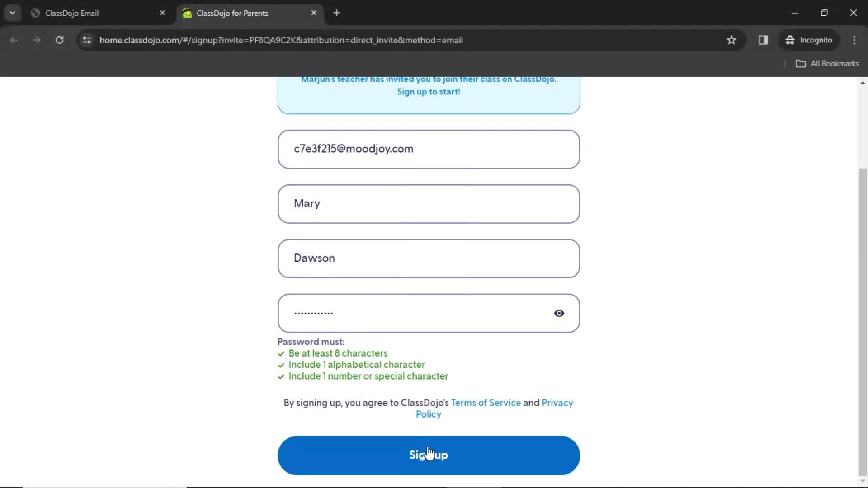Click the ClassDojo favicon on active tab
868x488 pixels.
tap(188, 13)
